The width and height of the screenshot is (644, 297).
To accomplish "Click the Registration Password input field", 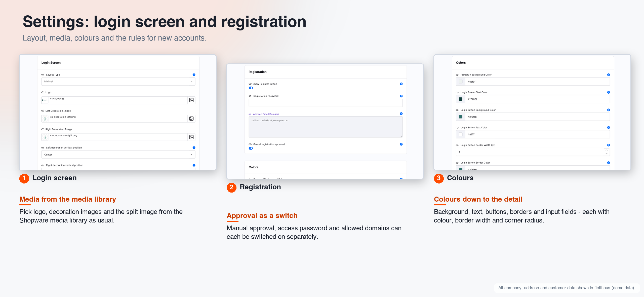I will coord(326,103).
